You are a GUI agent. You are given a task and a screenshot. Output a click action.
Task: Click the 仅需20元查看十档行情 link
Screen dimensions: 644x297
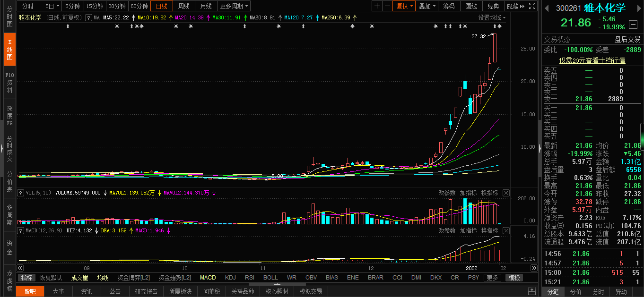(x=592, y=60)
